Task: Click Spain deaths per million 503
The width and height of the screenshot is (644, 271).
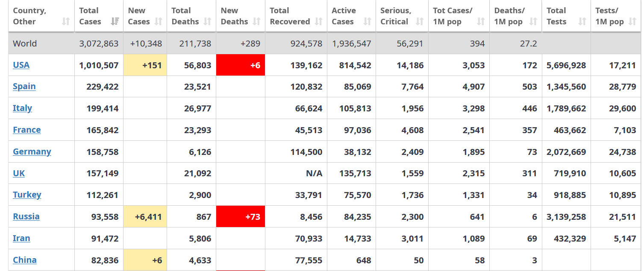Action: point(529,87)
